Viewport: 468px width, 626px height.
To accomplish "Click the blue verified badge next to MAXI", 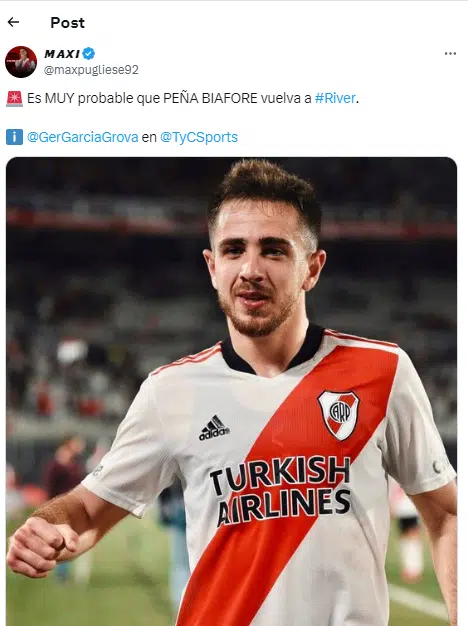I will [89, 53].
